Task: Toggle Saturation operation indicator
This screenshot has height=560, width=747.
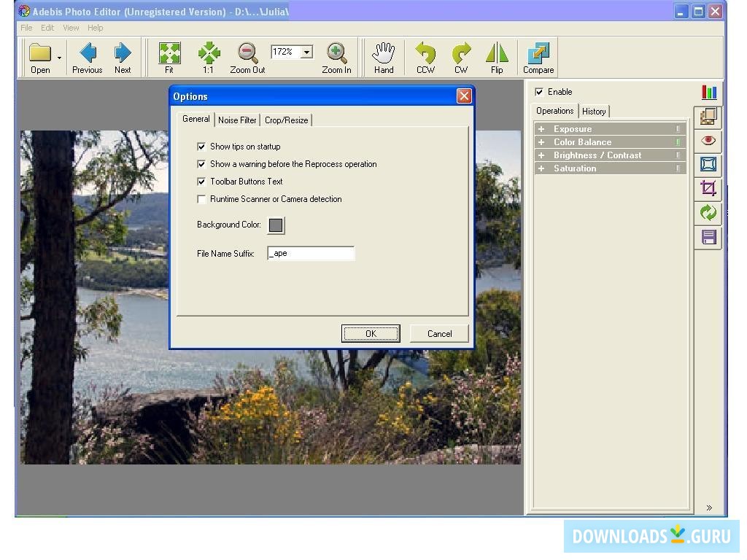Action: pyautogui.click(x=678, y=168)
